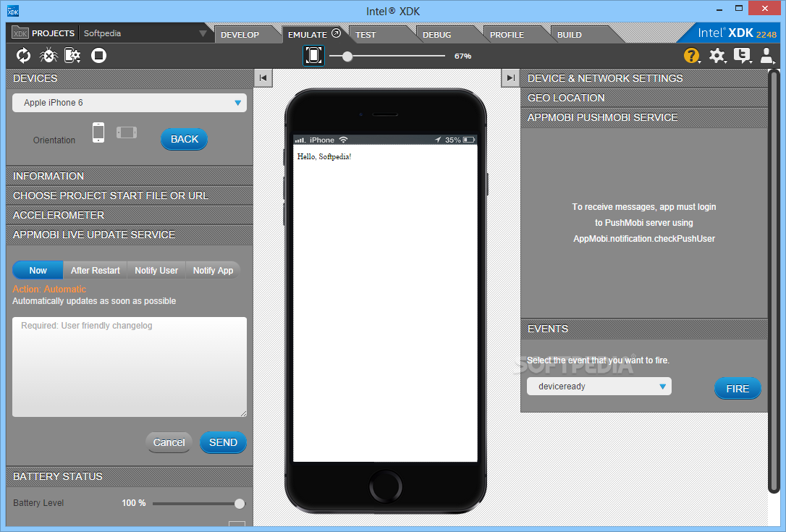Click the fit-to-screen device icon

pyautogui.click(x=314, y=55)
